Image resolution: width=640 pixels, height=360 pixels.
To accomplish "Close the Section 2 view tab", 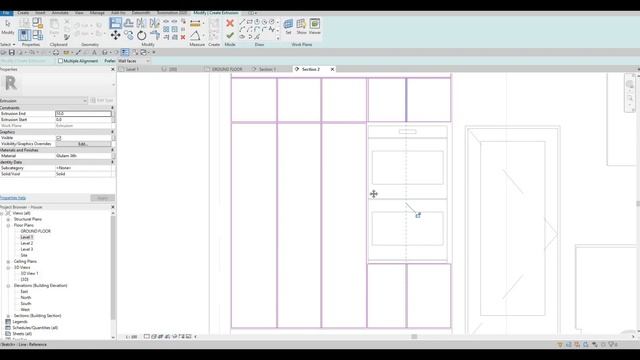I will [332, 69].
